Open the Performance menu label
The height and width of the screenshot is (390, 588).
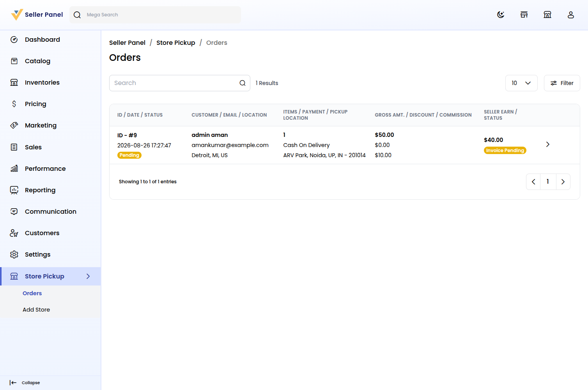[45, 168]
